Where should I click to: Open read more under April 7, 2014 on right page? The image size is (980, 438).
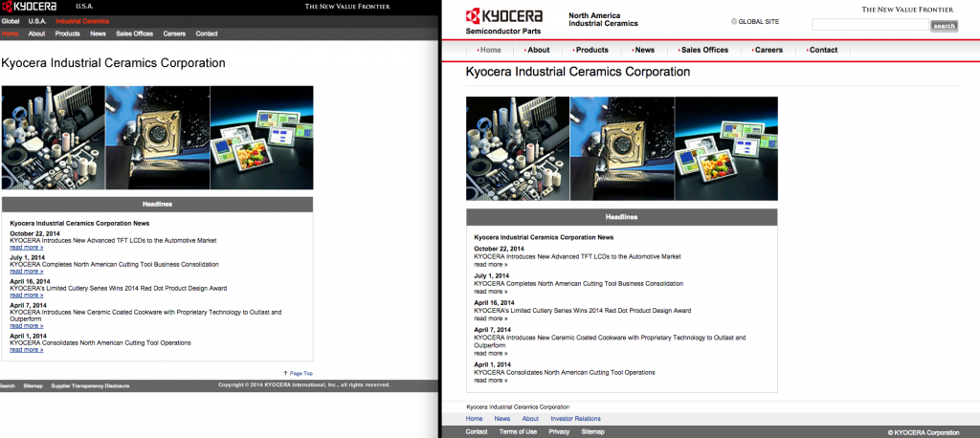491,353
